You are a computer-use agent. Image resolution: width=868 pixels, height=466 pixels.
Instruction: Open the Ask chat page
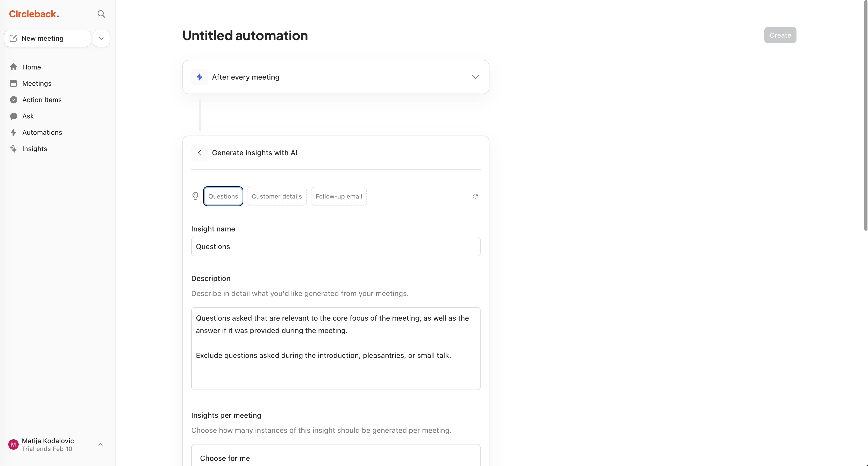28,116
